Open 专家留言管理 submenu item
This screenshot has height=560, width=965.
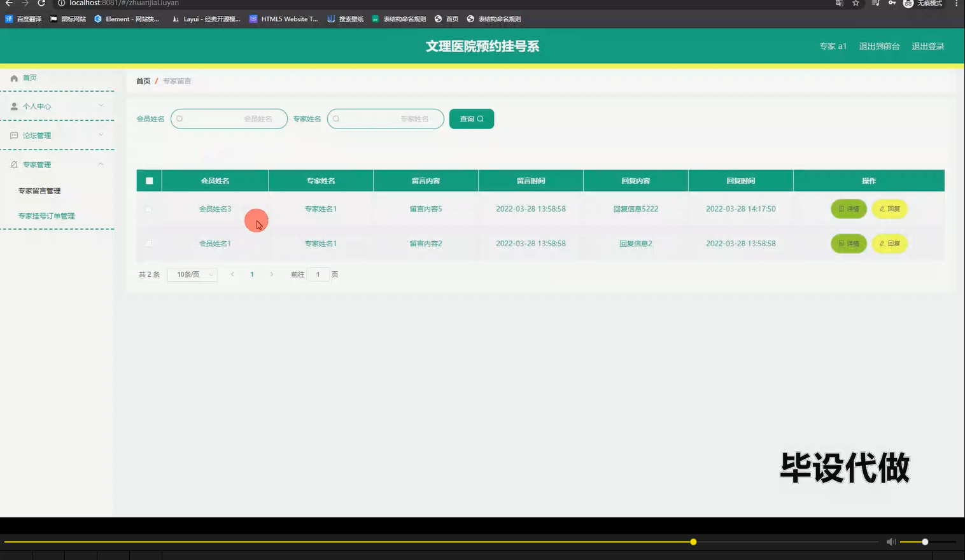39,191
